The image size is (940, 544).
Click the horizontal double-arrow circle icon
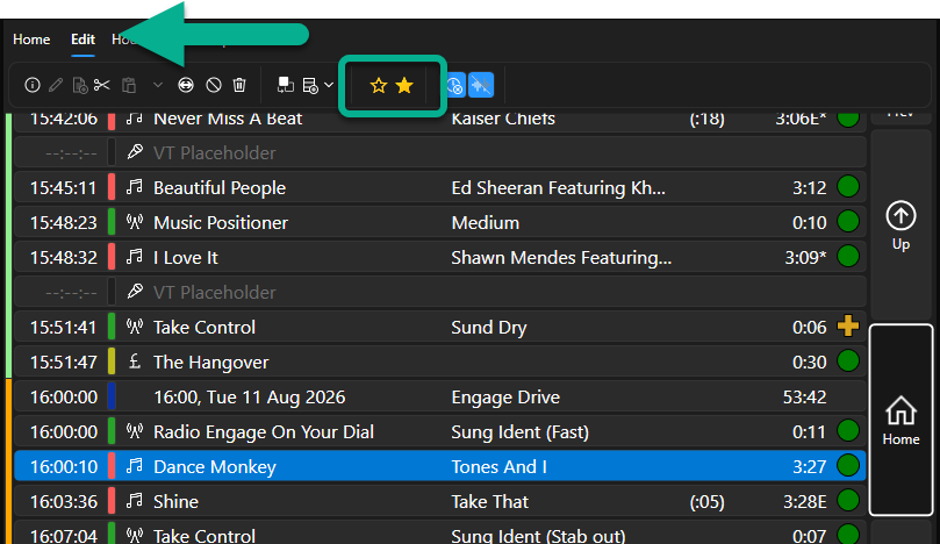186,85
